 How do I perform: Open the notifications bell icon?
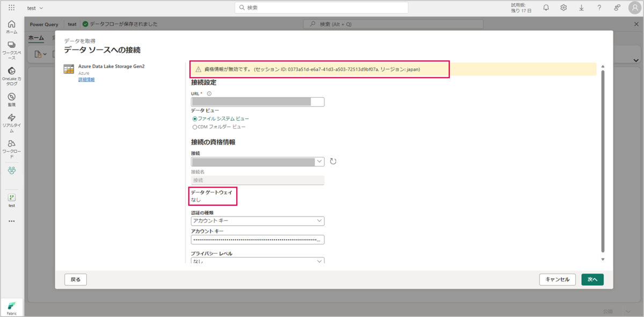coord(546,8)
